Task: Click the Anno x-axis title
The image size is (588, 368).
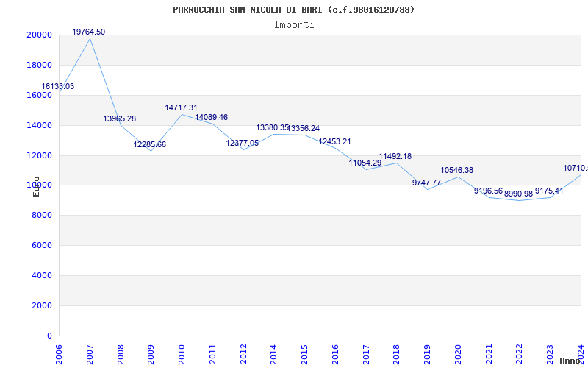Action: click(x=569, y=361)
